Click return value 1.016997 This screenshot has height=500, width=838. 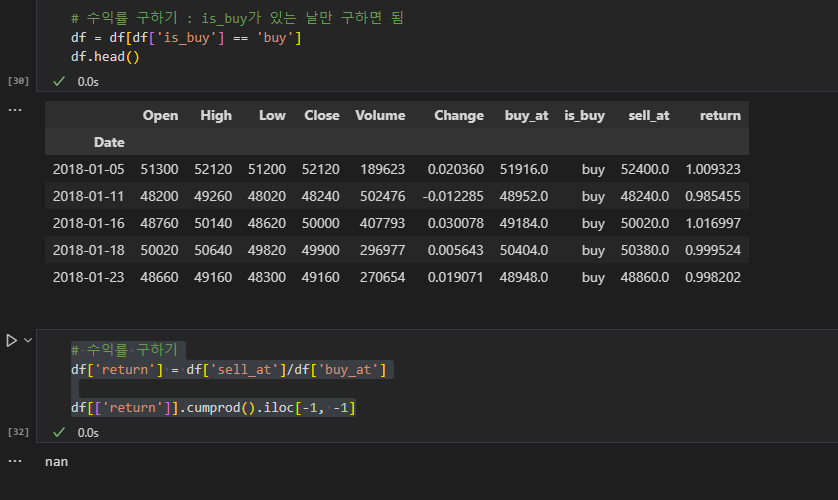point(713,223)
